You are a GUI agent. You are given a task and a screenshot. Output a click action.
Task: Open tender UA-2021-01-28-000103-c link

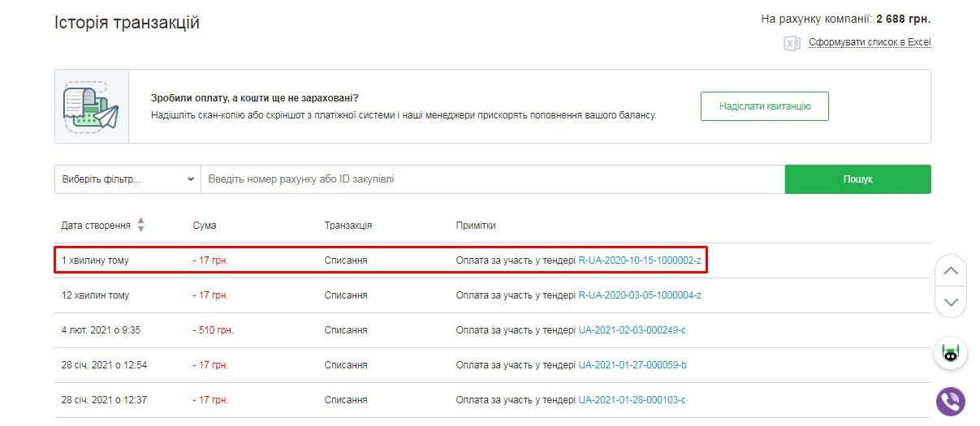(632, 400)
